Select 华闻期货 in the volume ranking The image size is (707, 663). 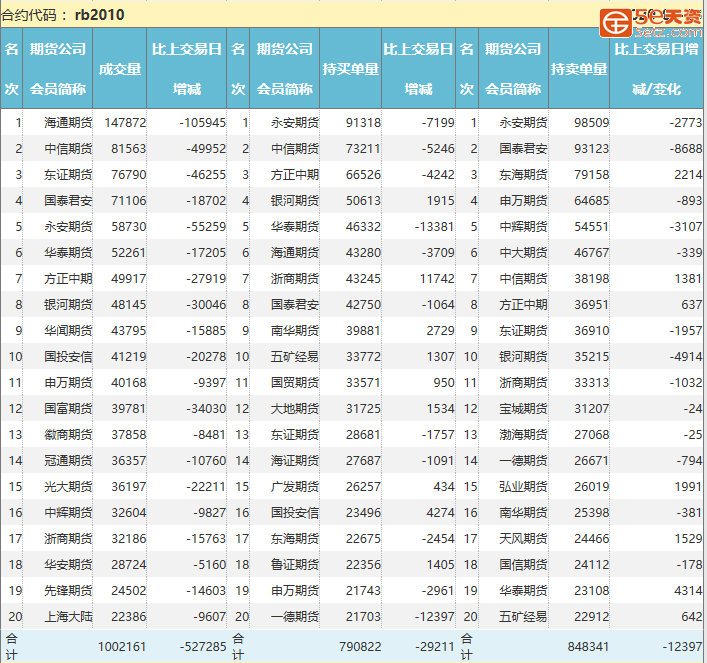tap(68, 331)
